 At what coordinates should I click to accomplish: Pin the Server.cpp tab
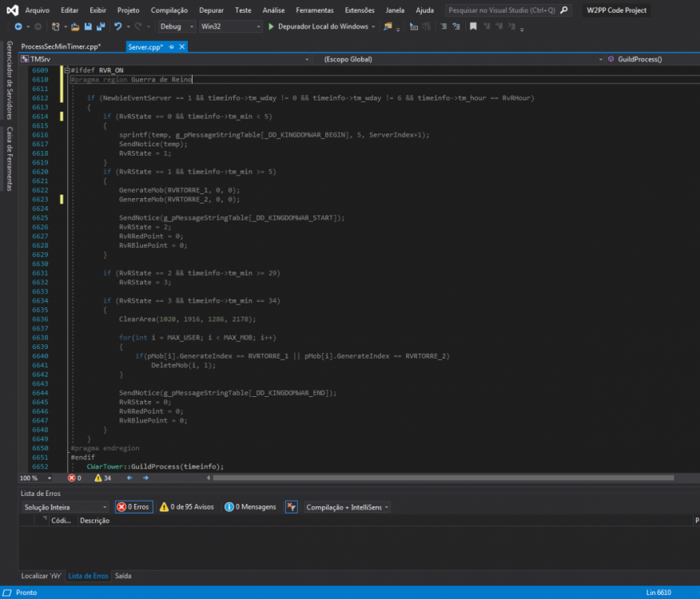click(172, 47)
